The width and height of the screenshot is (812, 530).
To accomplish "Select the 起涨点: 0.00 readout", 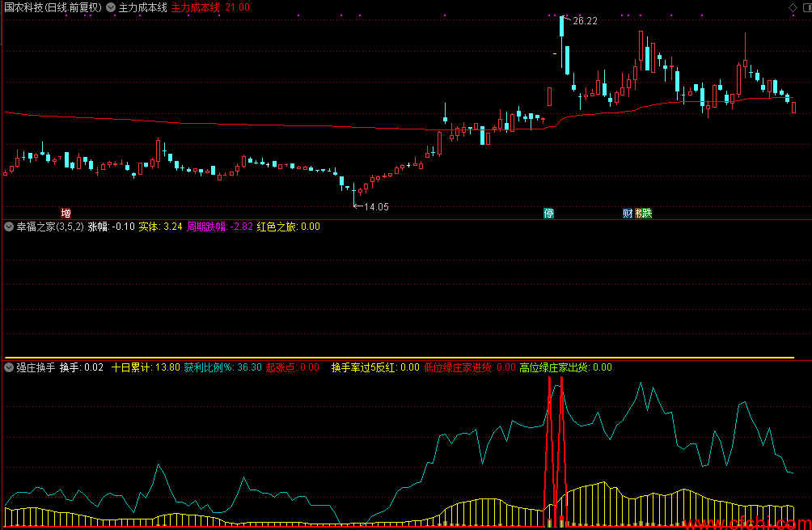I will click(x=293, y=367).
